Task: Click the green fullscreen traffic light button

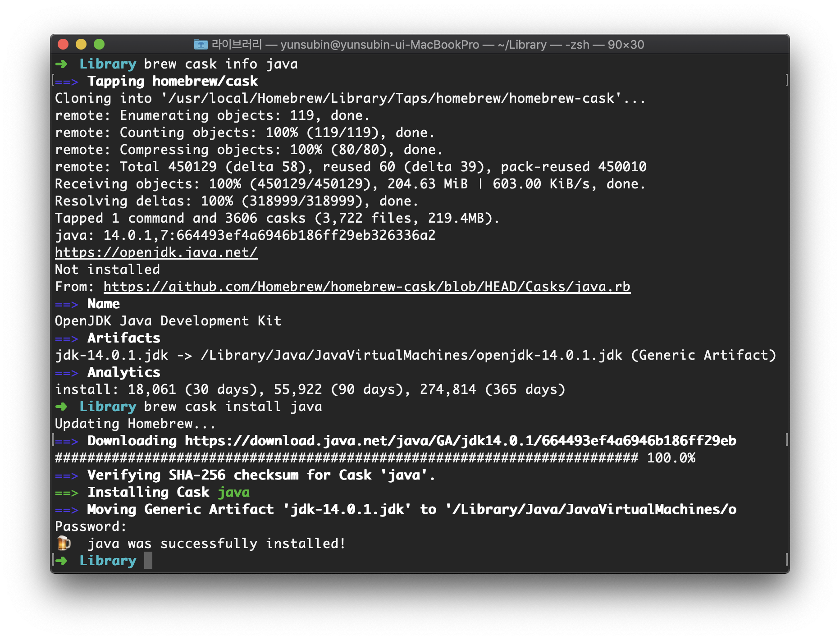Action: click(100, 45)
